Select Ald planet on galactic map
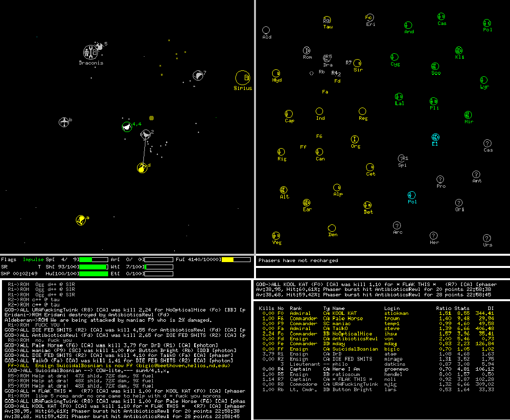This screenshot has height=420, width=510. 266,30
